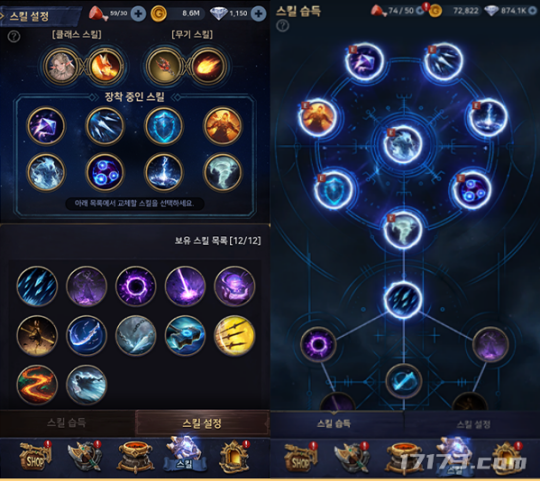Image resolution: width=540 pixels, height=481 pixels.
Task: Open 스킬 습득 tab in left panel
Action: click(x=67, y=423)
